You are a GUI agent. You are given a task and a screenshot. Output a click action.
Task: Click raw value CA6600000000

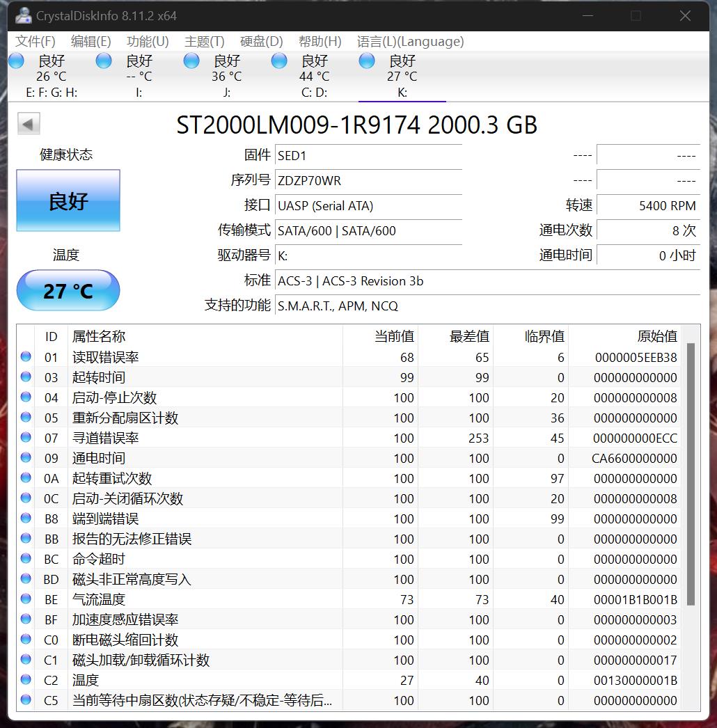coord(634,458)
